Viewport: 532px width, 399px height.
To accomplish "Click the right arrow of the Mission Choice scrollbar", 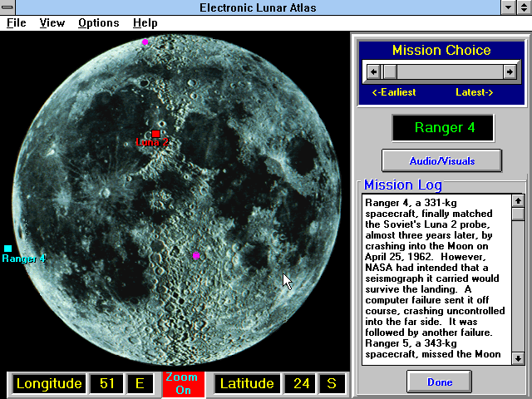I will [x=510, y=71].
